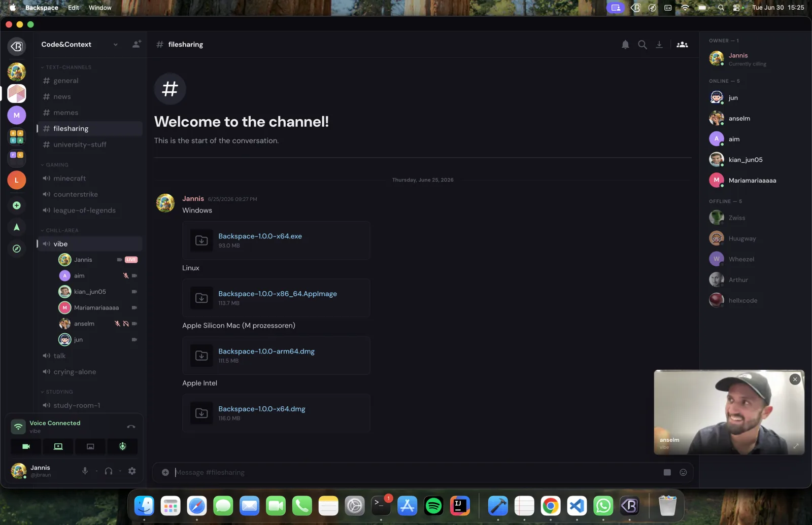Image resolution: width=812 pixels, height=525 pixels.
Task: Click the green plus add-server icon
Action: (17, 205)
